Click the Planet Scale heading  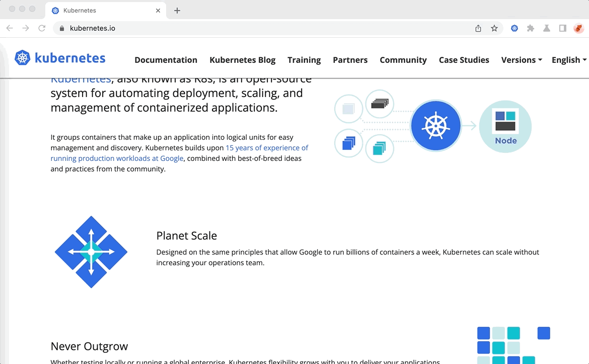pos(187,236)
